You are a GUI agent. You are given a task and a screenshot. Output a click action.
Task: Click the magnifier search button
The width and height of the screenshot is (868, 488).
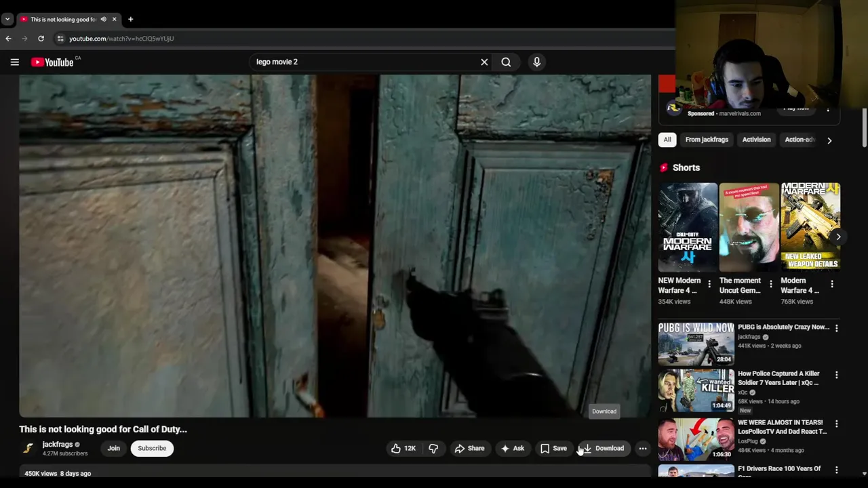(506, 62)
